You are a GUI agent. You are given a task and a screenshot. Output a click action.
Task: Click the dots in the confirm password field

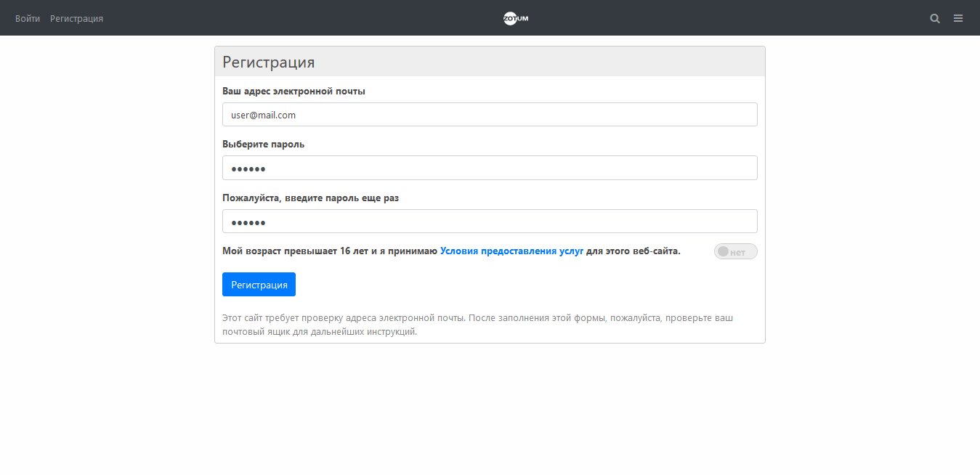(x=248, y=223)
